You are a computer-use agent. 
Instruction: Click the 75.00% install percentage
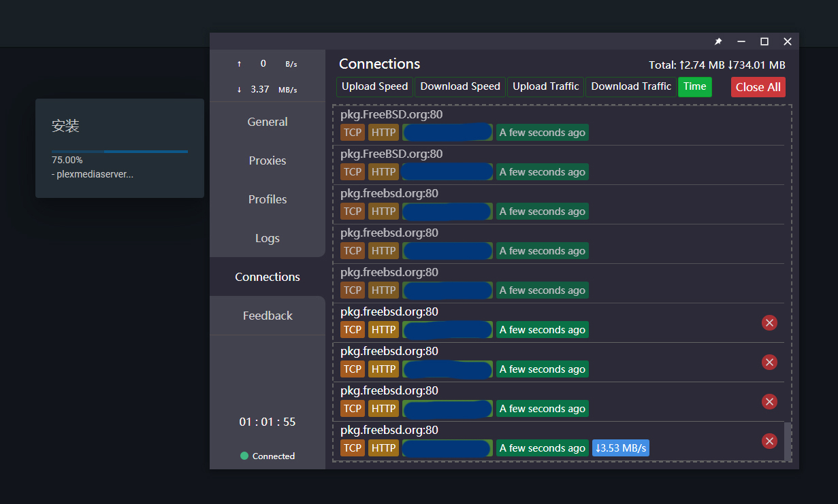[67, 161]
